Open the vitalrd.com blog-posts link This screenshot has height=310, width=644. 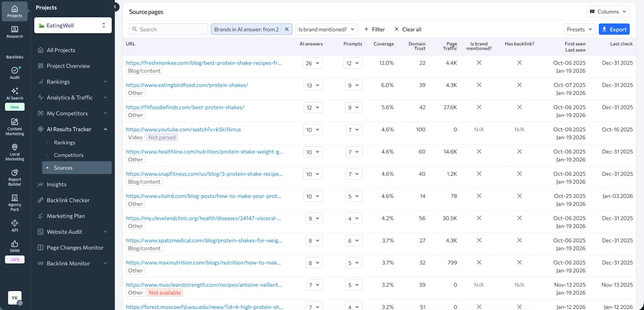[x=204, y=196]
